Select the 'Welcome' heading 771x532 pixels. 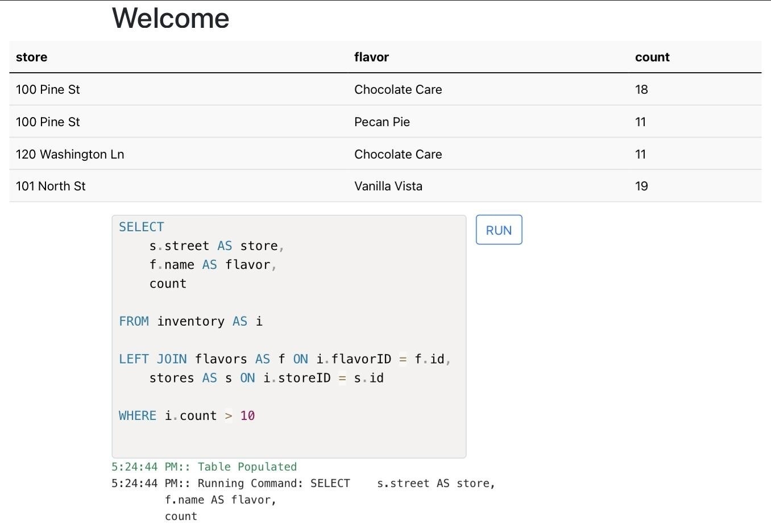click(x=171, y=18)
